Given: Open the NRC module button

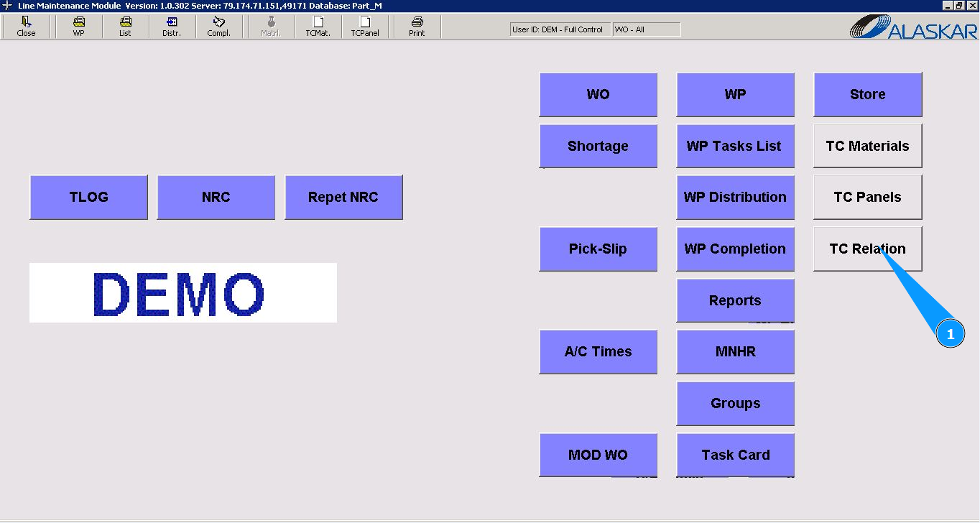Looking at the screenshot, I should click(216, 197).
